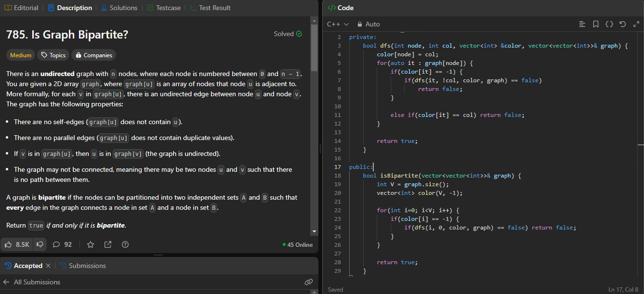The height and width of the screenshot is (294, 644).
Task: Switch to the Submissions tab
Action: click(x=82, y=266)
